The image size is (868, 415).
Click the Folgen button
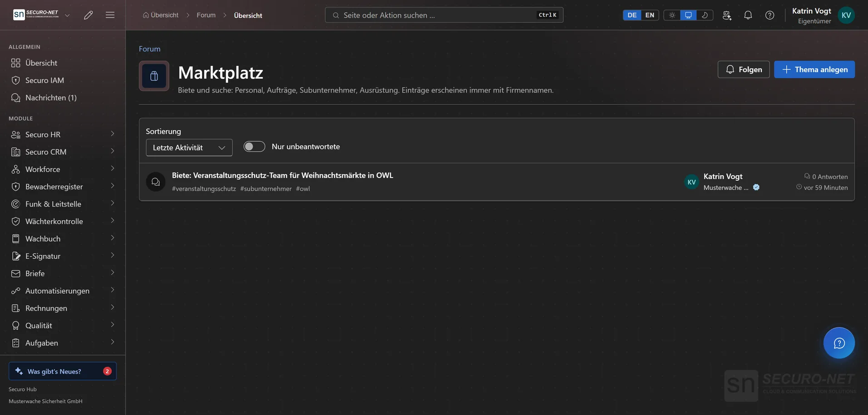[744, 69]
